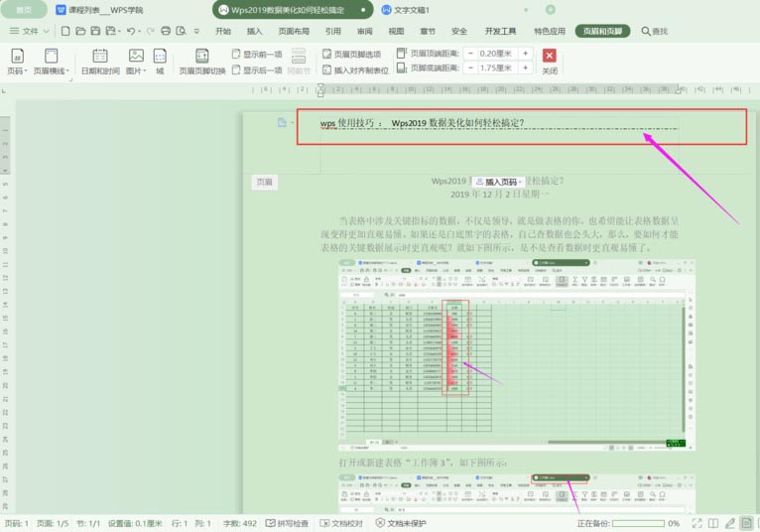
Task: Click the full screen view status icon
Action: point(697,523)
